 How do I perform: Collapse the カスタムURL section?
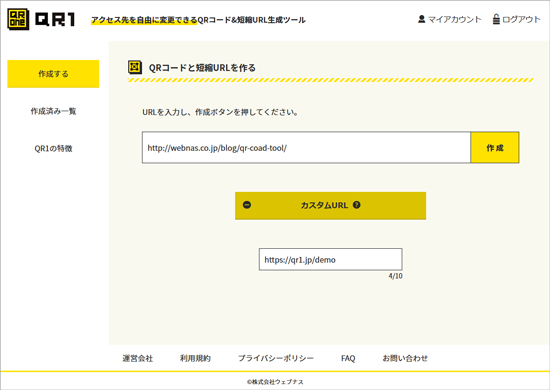(330, 206)
